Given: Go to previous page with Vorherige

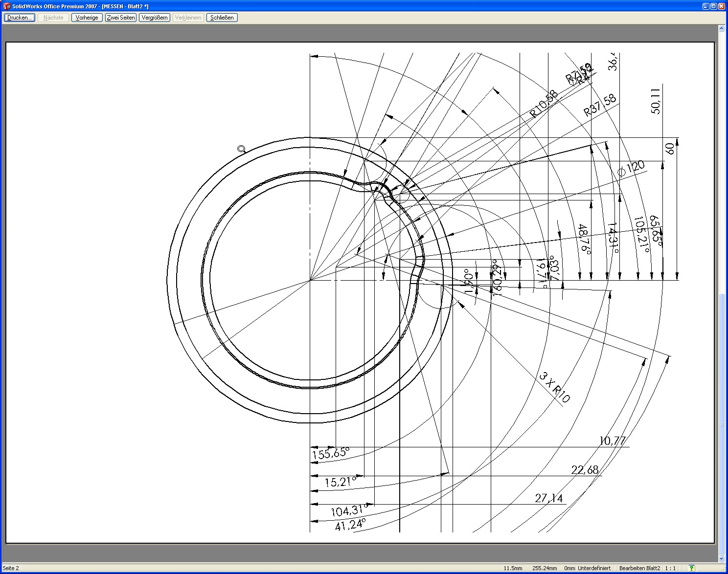Looking at the screenshot, I should click(87, 18).
